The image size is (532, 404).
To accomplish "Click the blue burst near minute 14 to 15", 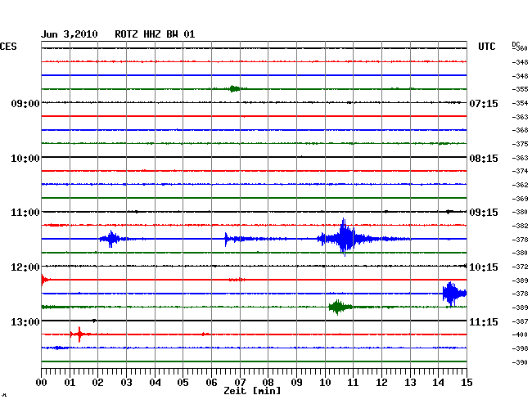I will click(454, 294).
